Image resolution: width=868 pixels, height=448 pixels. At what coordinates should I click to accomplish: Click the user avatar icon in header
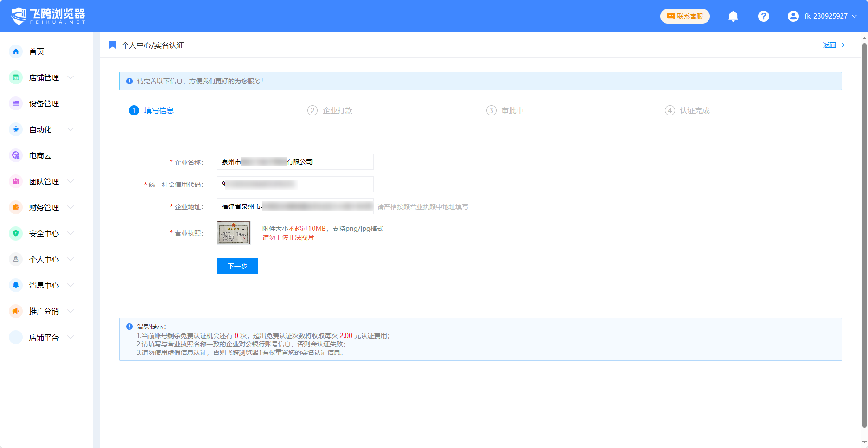[793, 16]
